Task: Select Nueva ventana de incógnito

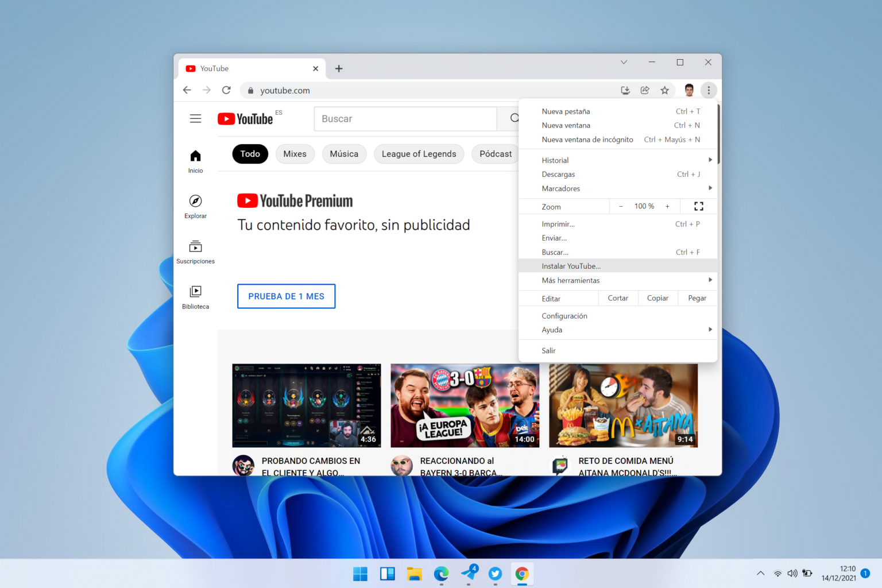Action: click(618, 140)
